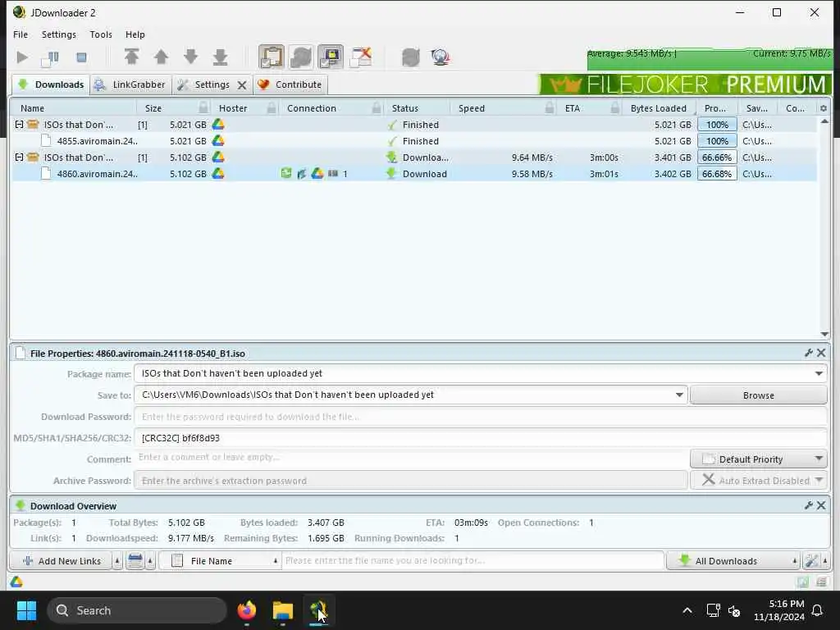Click the Comment input field
Viewport: 840px width, 630px height.
410,458
